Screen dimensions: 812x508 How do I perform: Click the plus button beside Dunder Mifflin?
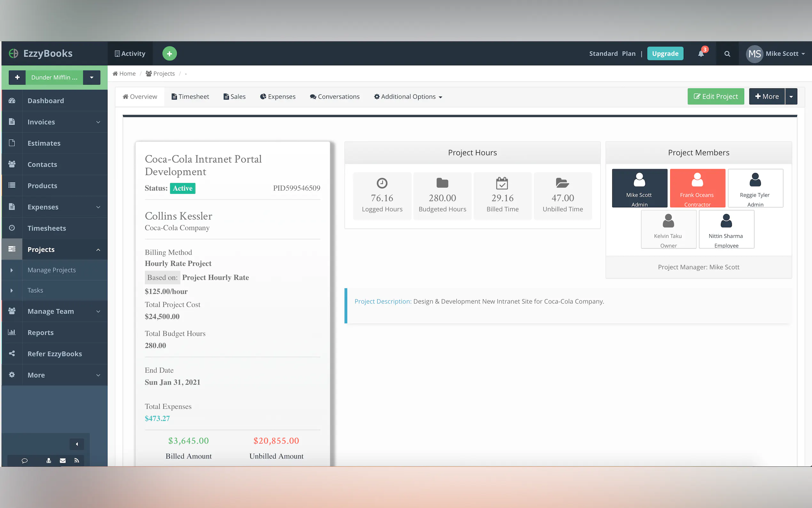tap(18, 77)
